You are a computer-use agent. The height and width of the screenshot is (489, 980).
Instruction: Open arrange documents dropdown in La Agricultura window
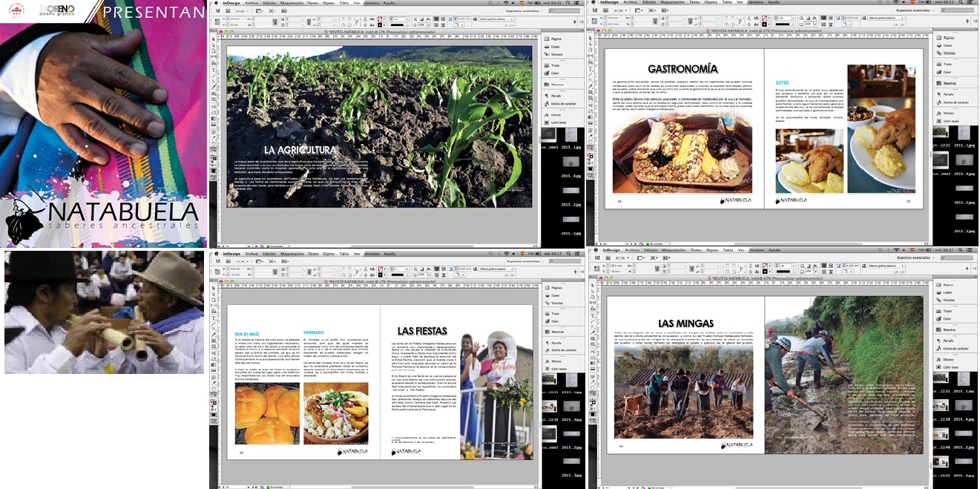(x=285, y=10)
